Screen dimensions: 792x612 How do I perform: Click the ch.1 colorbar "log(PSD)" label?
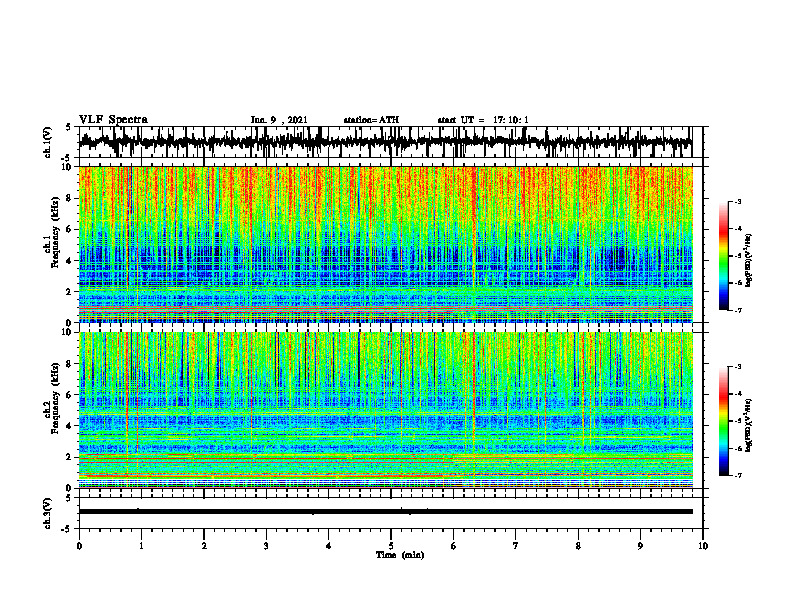click(749, 260)
